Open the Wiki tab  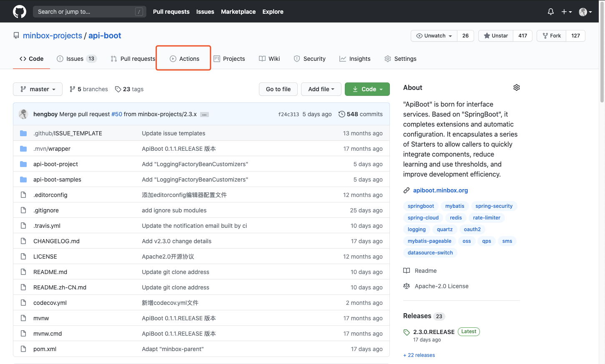click(x=269, y=59)
